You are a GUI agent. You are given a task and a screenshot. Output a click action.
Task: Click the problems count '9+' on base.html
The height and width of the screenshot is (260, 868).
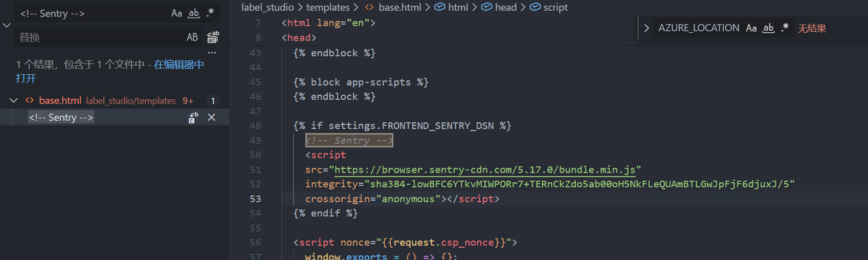pyautogui.click(x=188, y=101)
